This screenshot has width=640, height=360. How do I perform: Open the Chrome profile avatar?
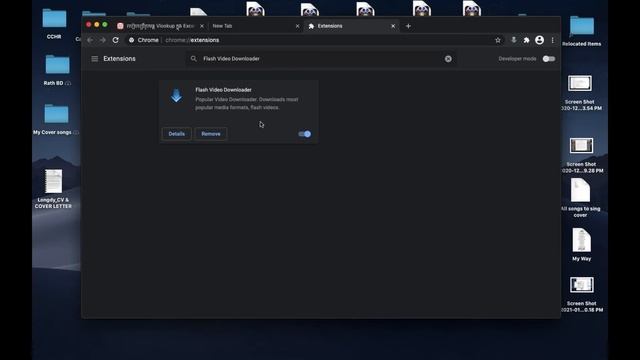[540, 40]
